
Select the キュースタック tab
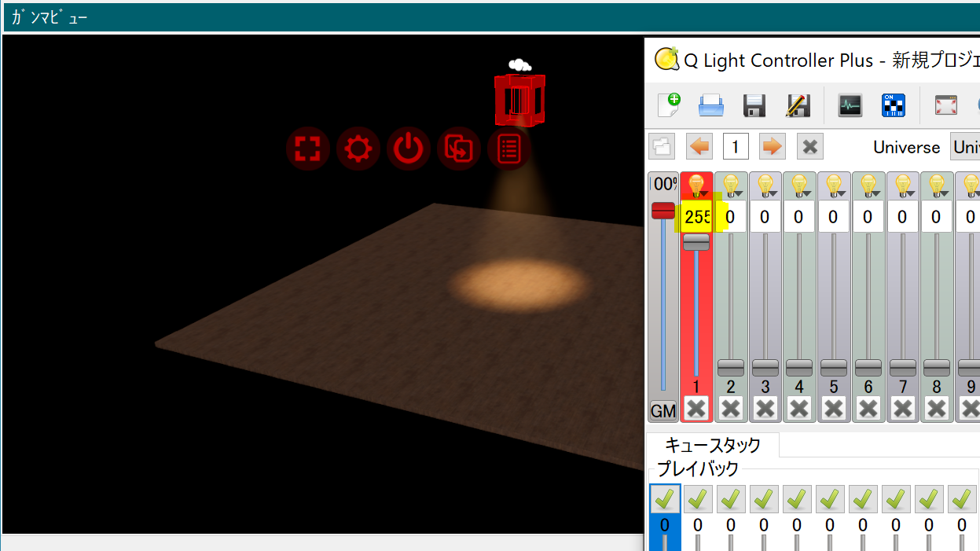[x=713, y=445]
